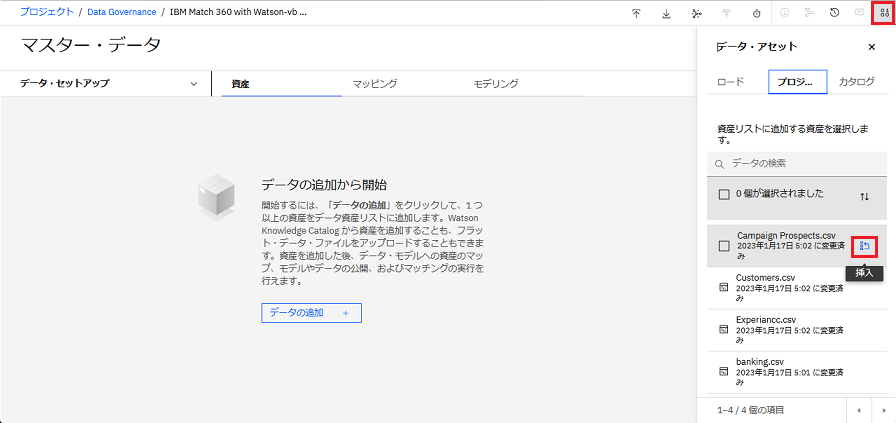Screen dimensions: 896x423
Task: Select the Campaign Prospects.csv file name
Action: (x=786, y=235)
